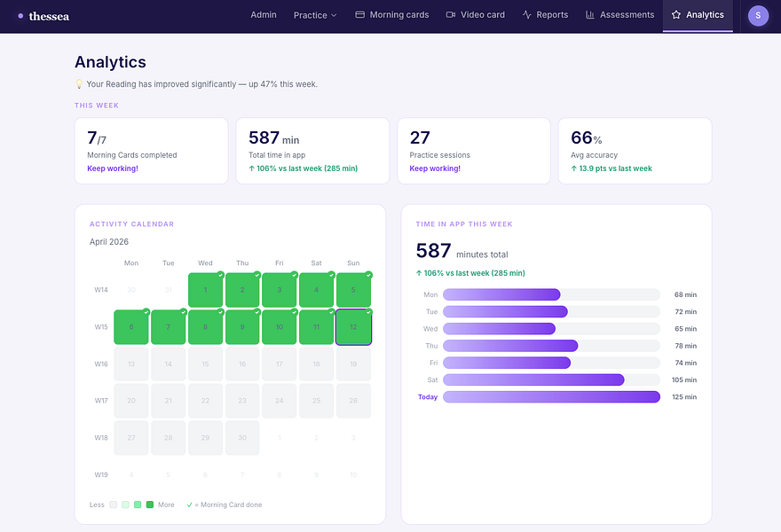This screenshot has width=781, height=532.
Task: Select April 30 calendar day
Action: pos(242,438)
